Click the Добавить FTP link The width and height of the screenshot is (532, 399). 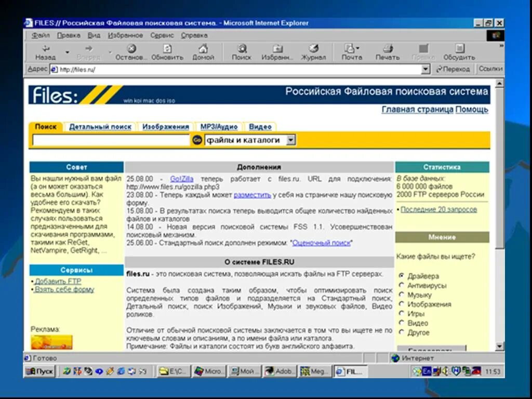tap(58, 281)
